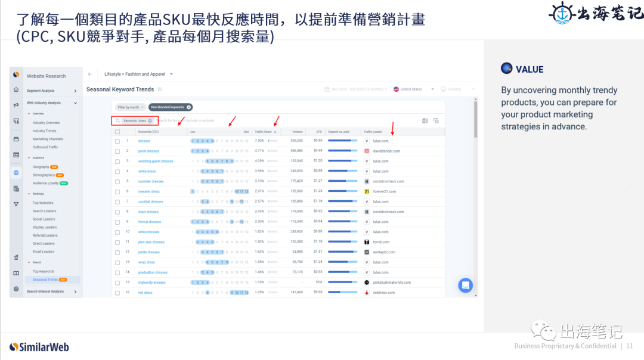Open the Filter by month dropdown
Screen dimensions: 644x360
point(129,107)
